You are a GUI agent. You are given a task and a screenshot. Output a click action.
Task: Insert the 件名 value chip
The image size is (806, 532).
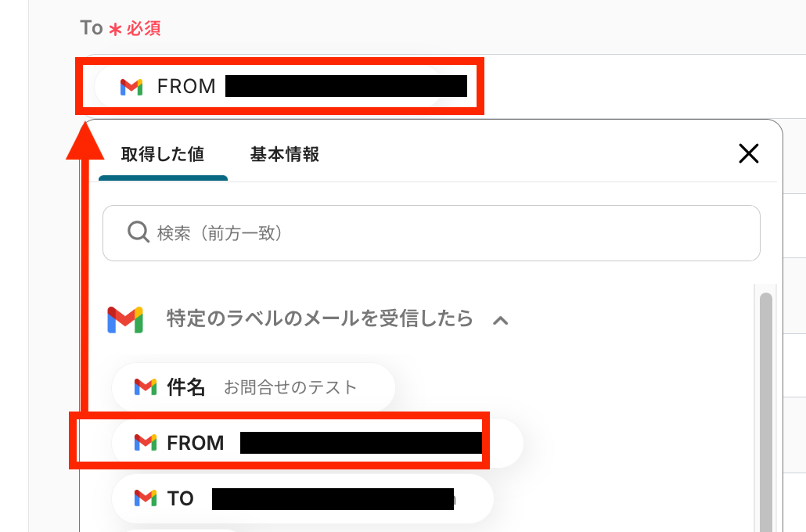[x=186, y=386]
